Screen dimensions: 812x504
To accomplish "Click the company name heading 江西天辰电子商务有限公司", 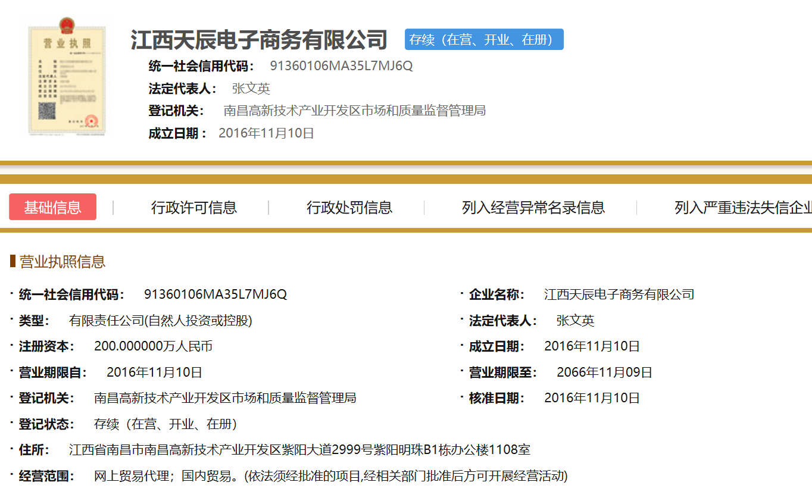I will (259, 40).
